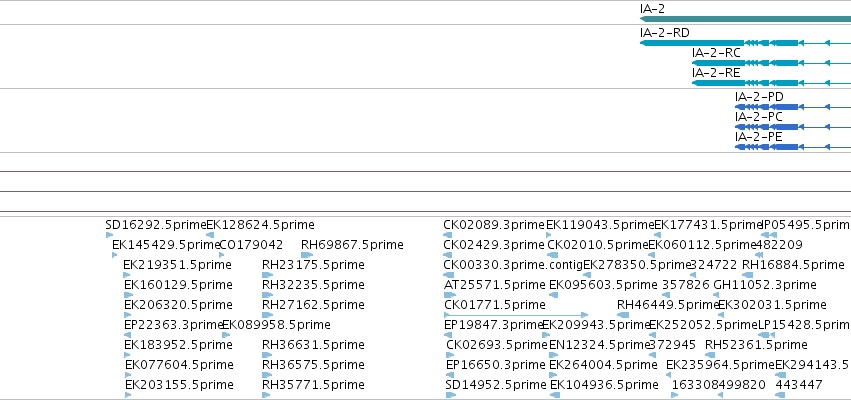
Task: Open EST EK077604.5prime
Action: 179,364
